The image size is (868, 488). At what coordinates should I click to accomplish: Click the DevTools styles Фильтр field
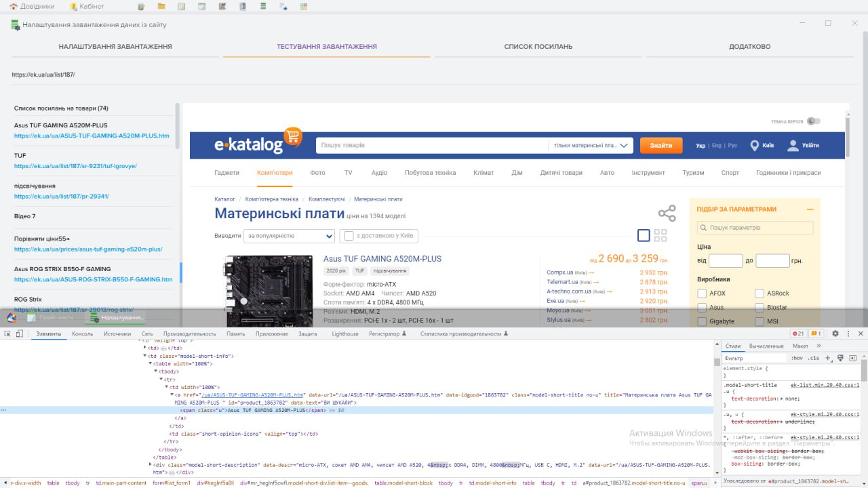click(x=754, y=358)
